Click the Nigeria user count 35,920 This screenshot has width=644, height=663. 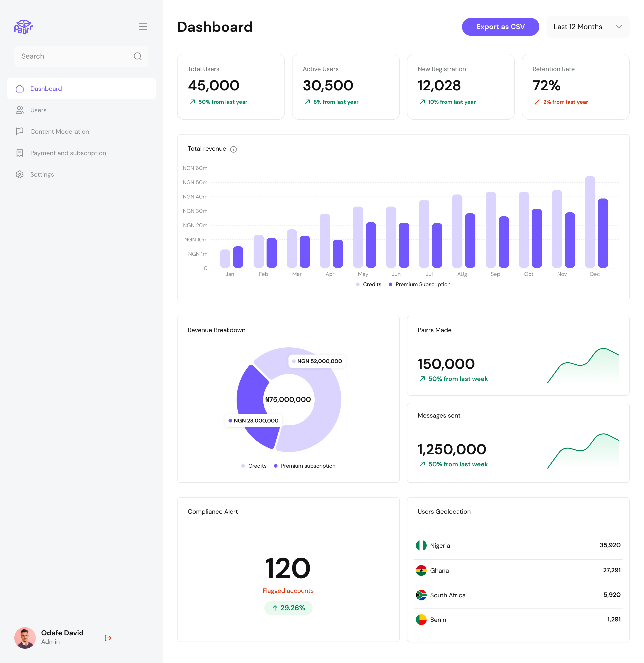pyautogui.click(x=610, y=545)
